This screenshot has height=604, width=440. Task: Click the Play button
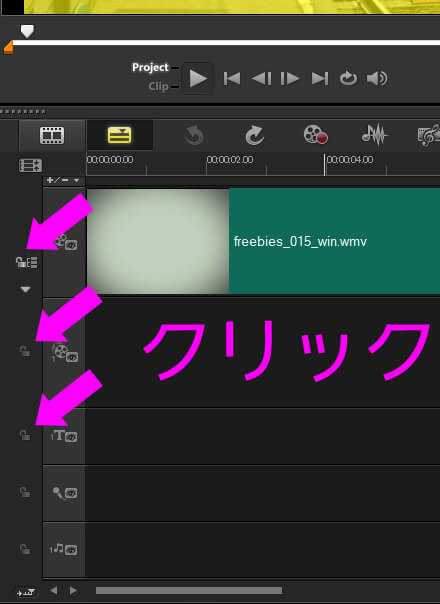click(x=198, y=79)
